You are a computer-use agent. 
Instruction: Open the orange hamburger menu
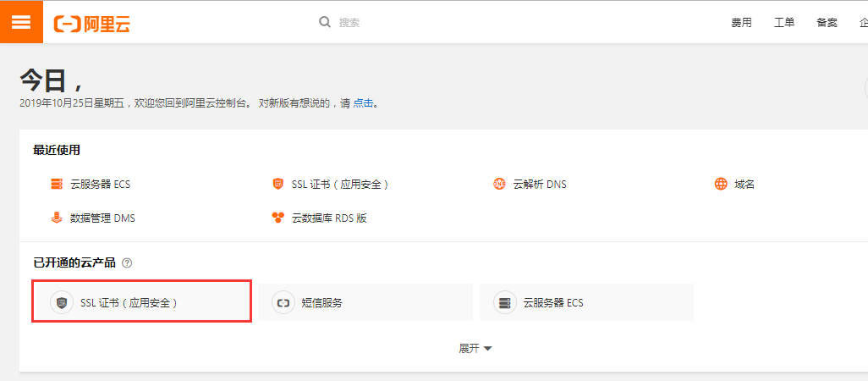click(x=21, y=22)
